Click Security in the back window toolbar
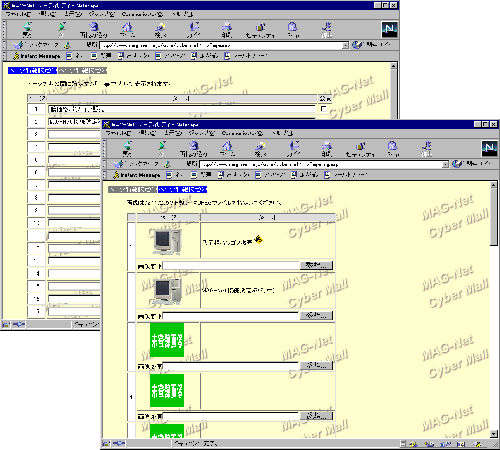The image size is (500, 450). 260,30
